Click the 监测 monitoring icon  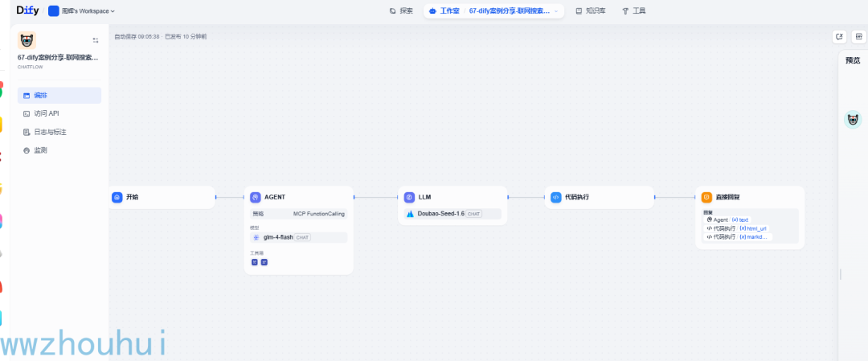tap(26, 150)
